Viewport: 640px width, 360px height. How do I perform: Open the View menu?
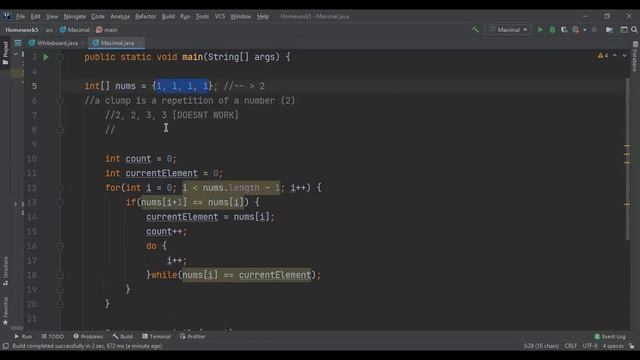pos(52,16)
